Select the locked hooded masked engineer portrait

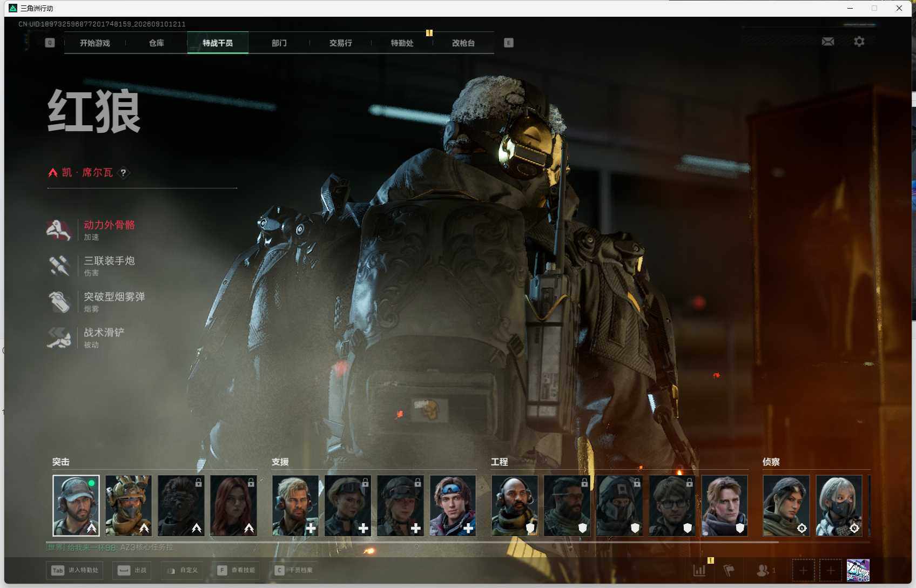(x=619, y=505)
